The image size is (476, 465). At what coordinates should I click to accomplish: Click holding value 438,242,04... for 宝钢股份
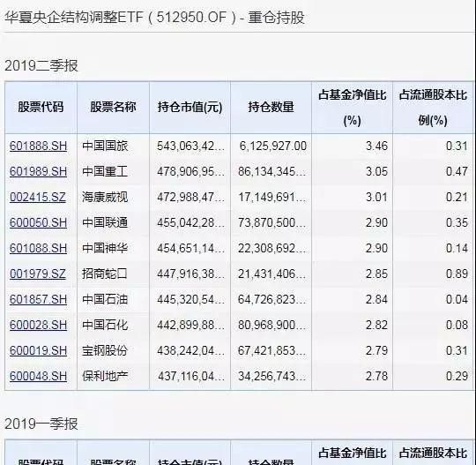(x=190, y=350)
